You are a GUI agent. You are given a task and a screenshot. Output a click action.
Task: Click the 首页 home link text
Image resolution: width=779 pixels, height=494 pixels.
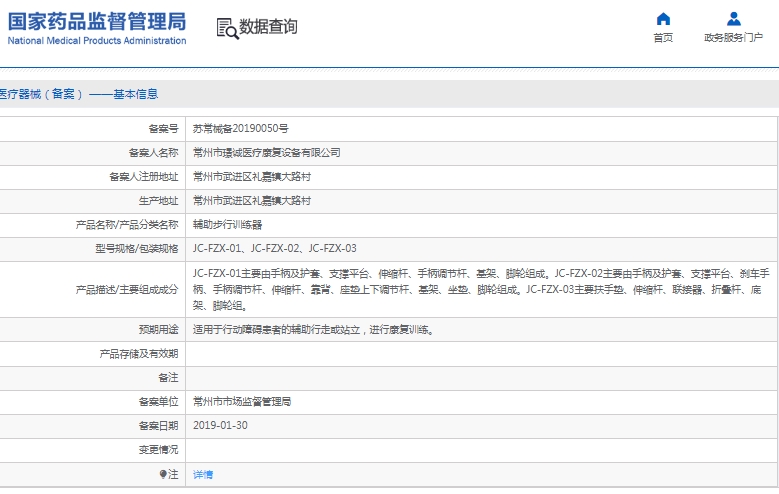tap(663, 38)
